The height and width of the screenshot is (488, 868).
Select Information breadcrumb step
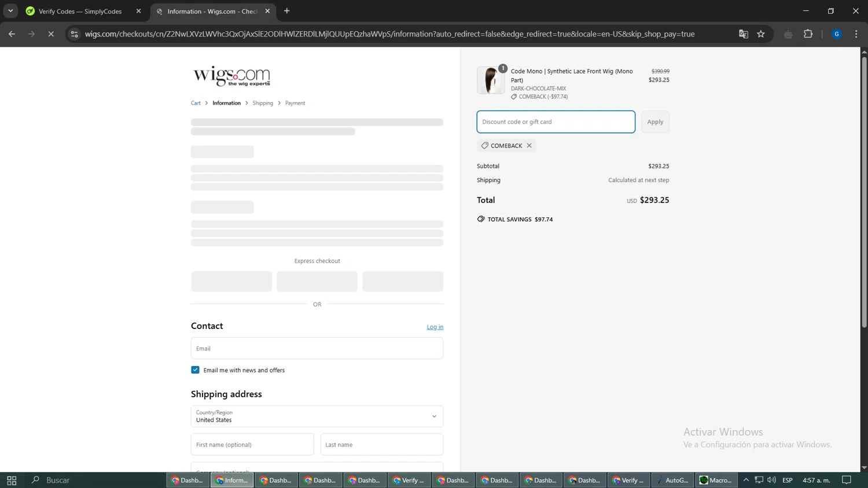pyautogui.click(x=226, y=103)
